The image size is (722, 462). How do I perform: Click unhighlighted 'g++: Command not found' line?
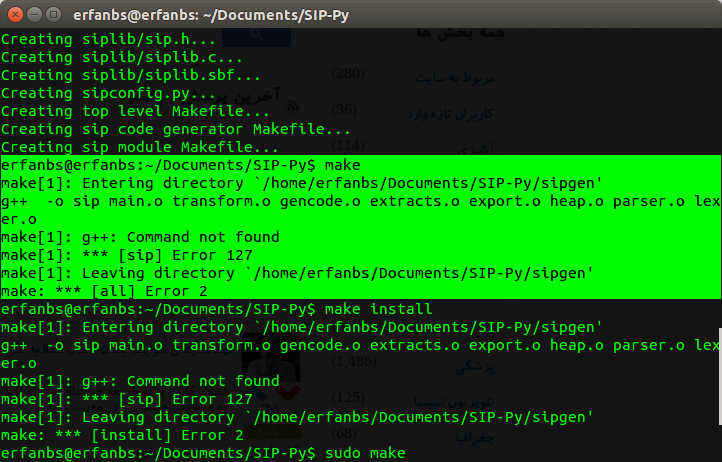pos(140,381)
